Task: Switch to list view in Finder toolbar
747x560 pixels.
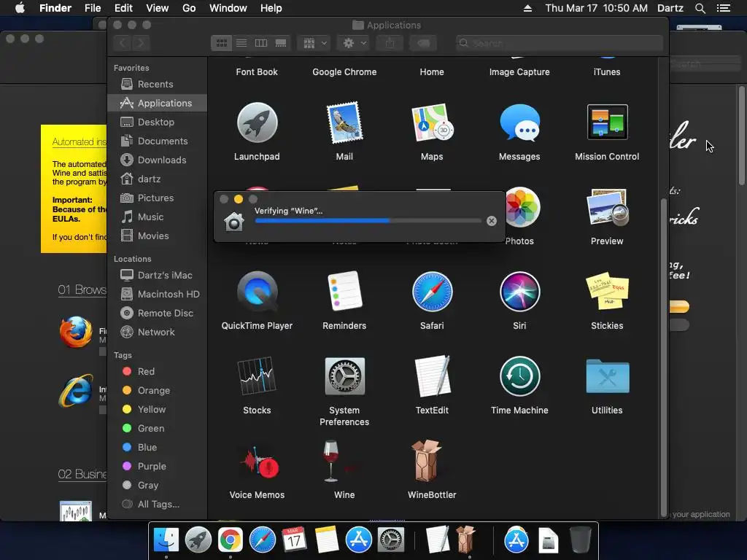Action: coord(241,43)
